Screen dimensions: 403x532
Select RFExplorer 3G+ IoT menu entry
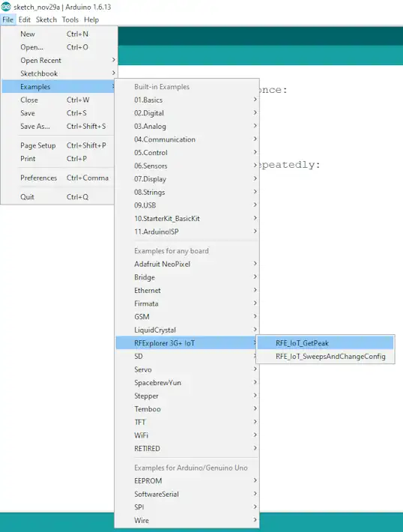187,343
